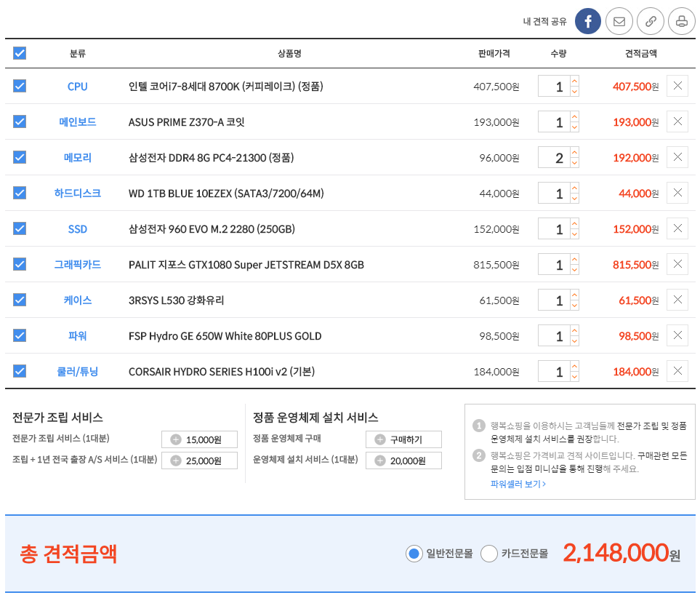Add 20,000원 OS installation service
The height and width of the screenshot is (598, 700).
(403, 461)
